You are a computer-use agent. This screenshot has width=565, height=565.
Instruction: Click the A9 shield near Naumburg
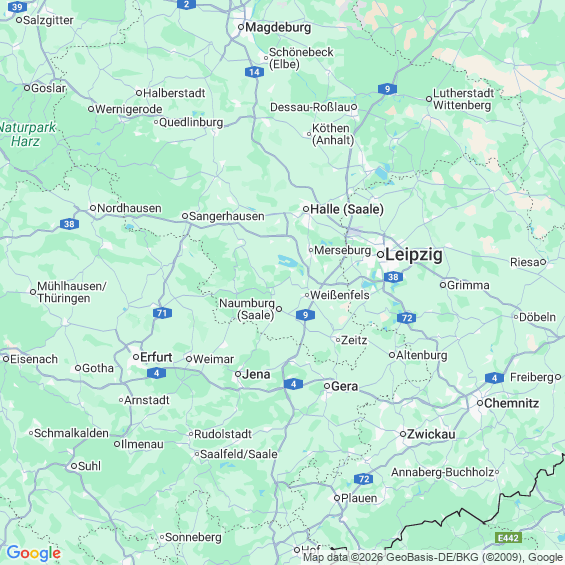[x=305, y=315]
